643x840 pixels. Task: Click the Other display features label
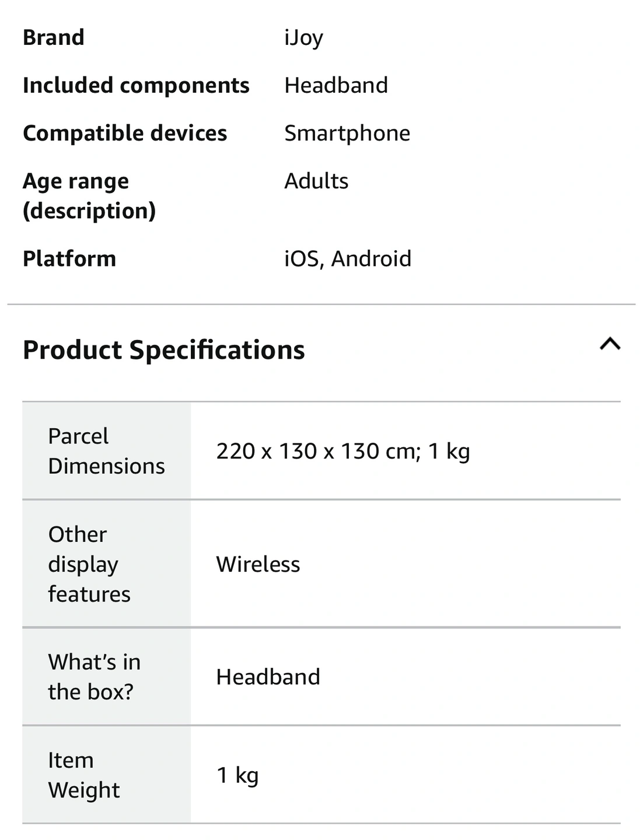(x=89, y=564)
